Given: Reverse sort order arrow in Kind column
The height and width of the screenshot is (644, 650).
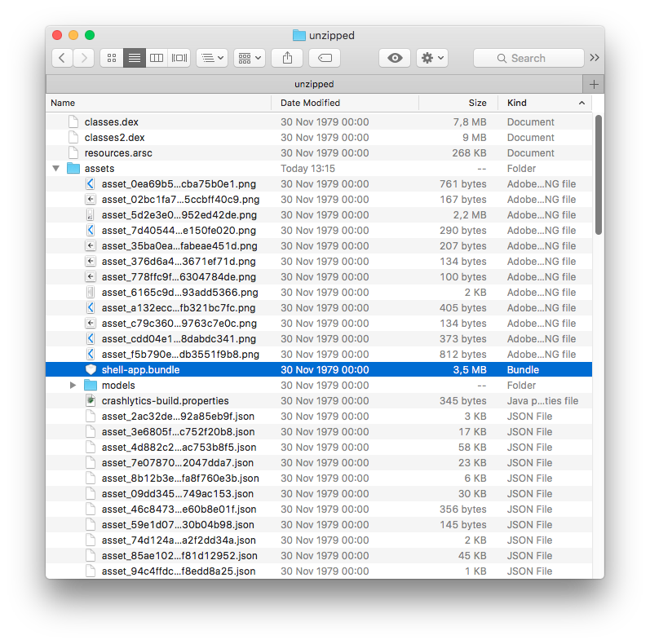Looking at the screenshot, I should [x=581, y=103].
